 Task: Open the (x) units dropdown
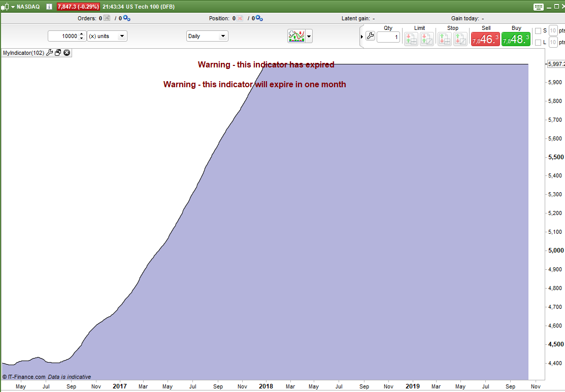(x=107, y=36)
